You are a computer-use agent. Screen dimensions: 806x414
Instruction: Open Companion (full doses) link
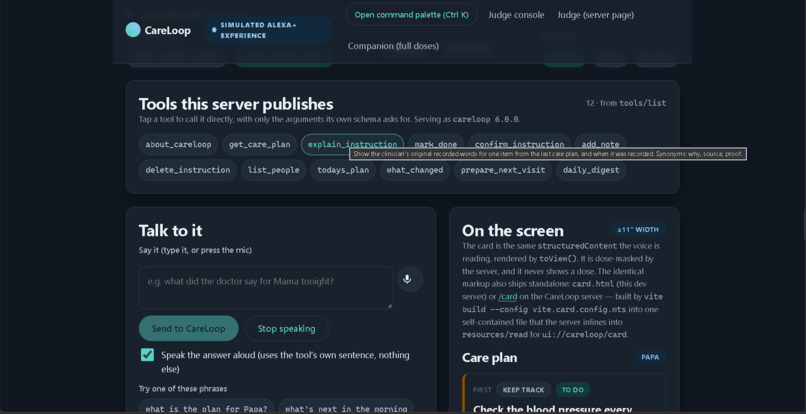point(393,46)
